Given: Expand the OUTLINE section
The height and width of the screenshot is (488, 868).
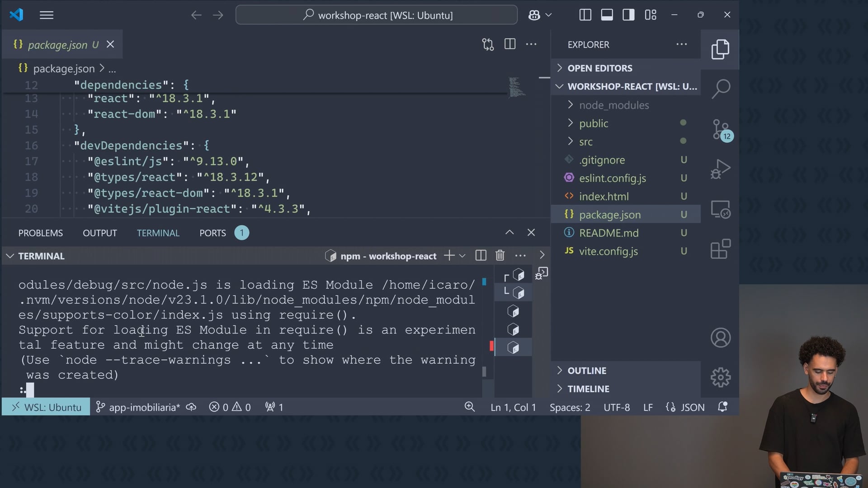Looking at the screenshot, I should point(586,371).
